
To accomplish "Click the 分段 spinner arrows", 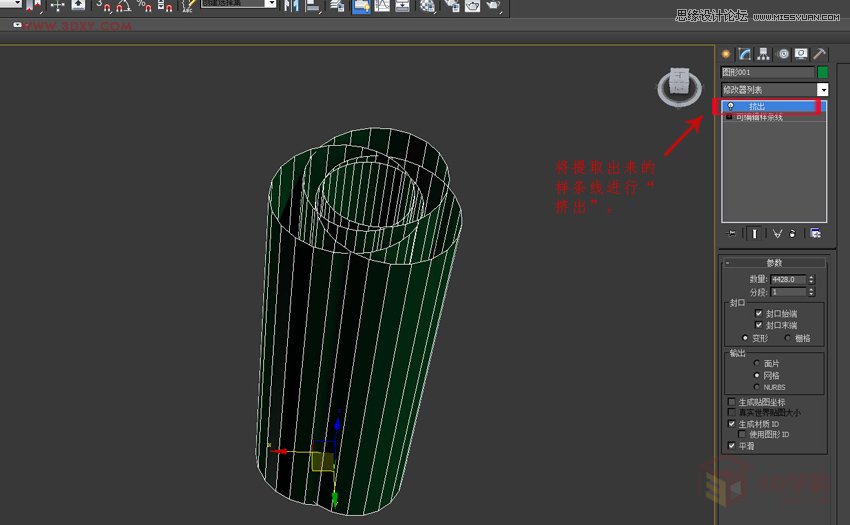I will (x=811, y=292).
